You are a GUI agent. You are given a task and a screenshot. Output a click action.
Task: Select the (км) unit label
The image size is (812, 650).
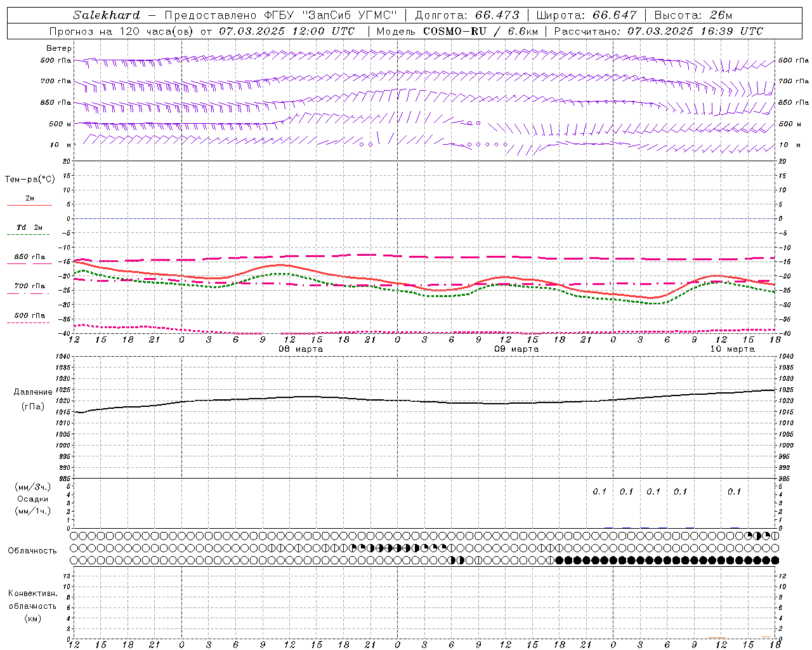click(33, 618)
